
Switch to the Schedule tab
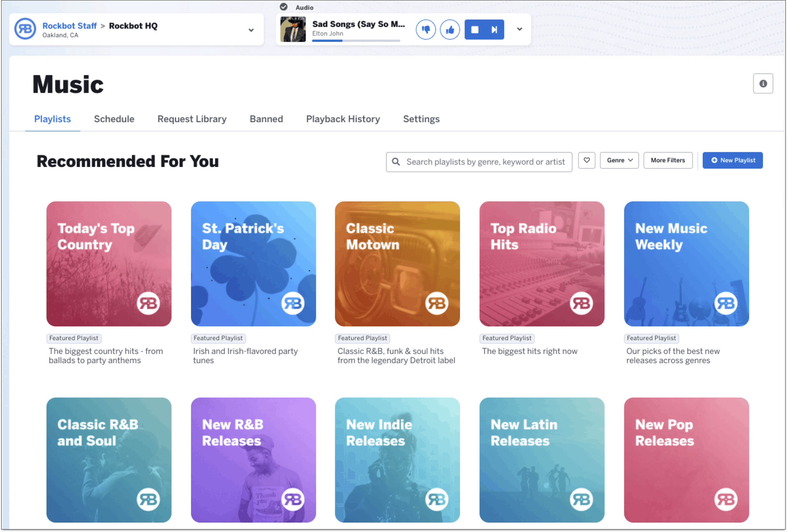tap(114, 119)
